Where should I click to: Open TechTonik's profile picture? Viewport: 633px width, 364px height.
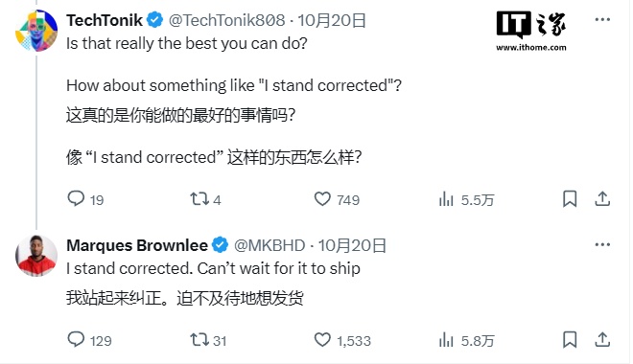(36, 31)
